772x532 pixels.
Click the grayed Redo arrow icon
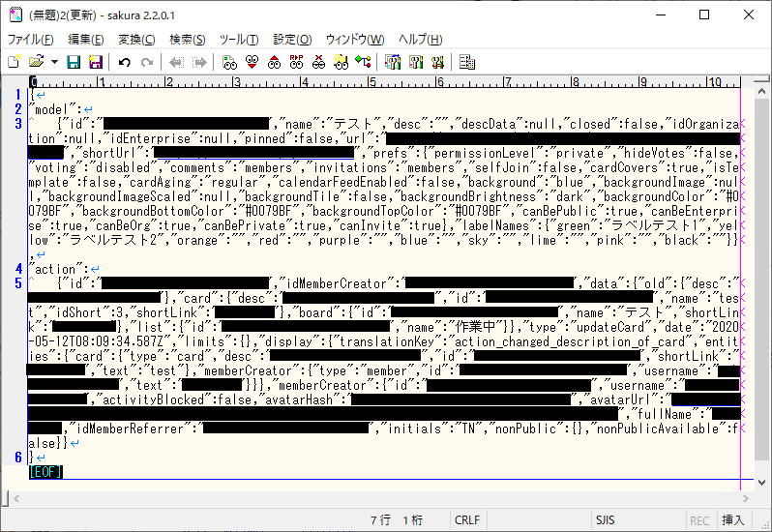[x=147, y=62]
